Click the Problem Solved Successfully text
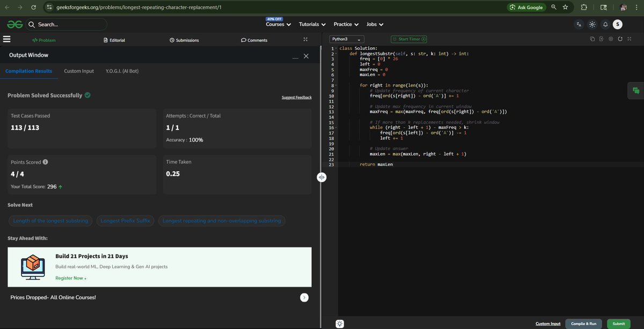The height and width of the screenshot is (329, 644). pyautogui.click(x=45, y=95)
